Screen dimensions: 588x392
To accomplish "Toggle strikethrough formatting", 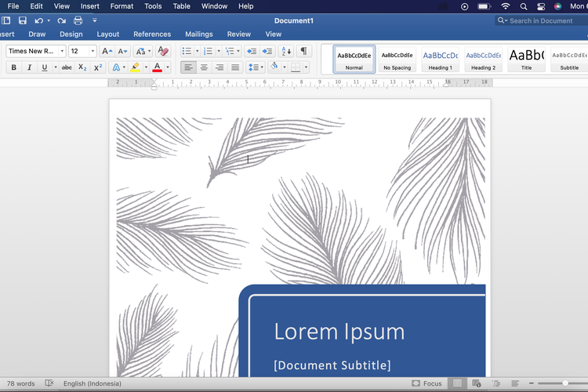I will point(67,68).
